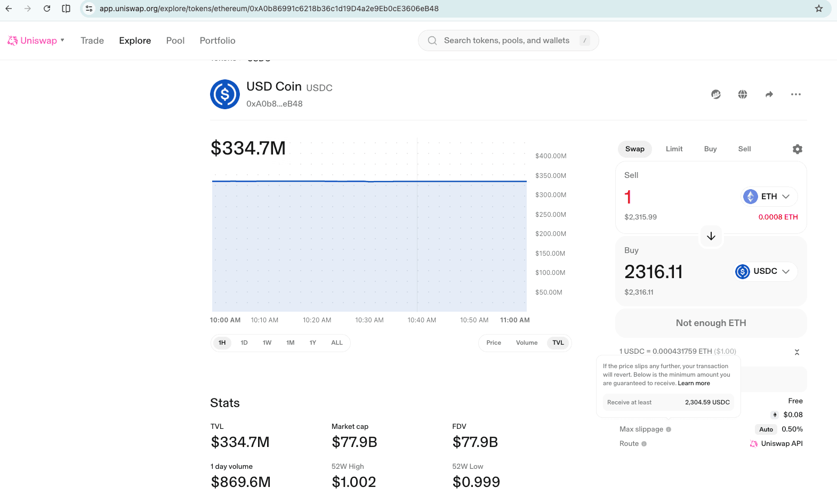Click the $2,316.11 buy fiat value
Viewport: 837px width, 504px height.
[x=639, y=292]
